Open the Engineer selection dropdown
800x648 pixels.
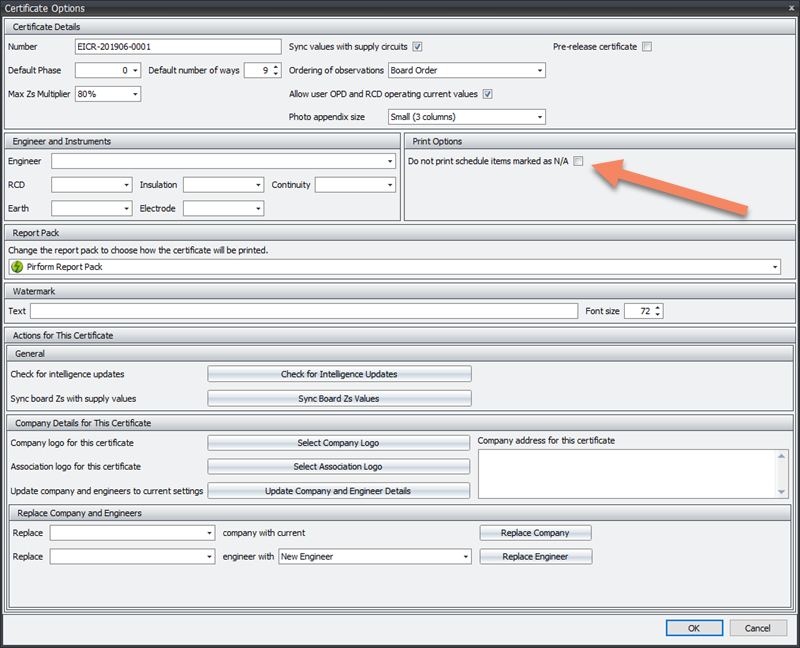[x=390, y=161]
